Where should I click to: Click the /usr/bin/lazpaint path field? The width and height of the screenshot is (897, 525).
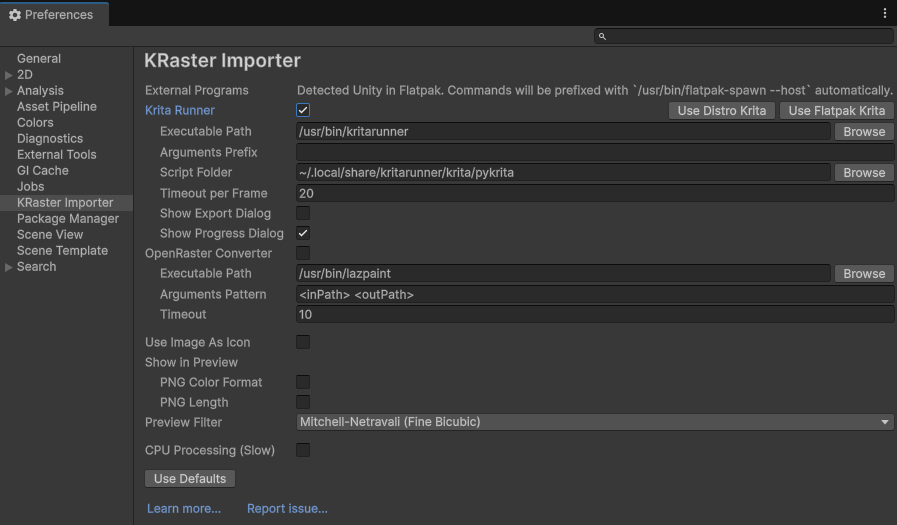click(x=563, y=273)
